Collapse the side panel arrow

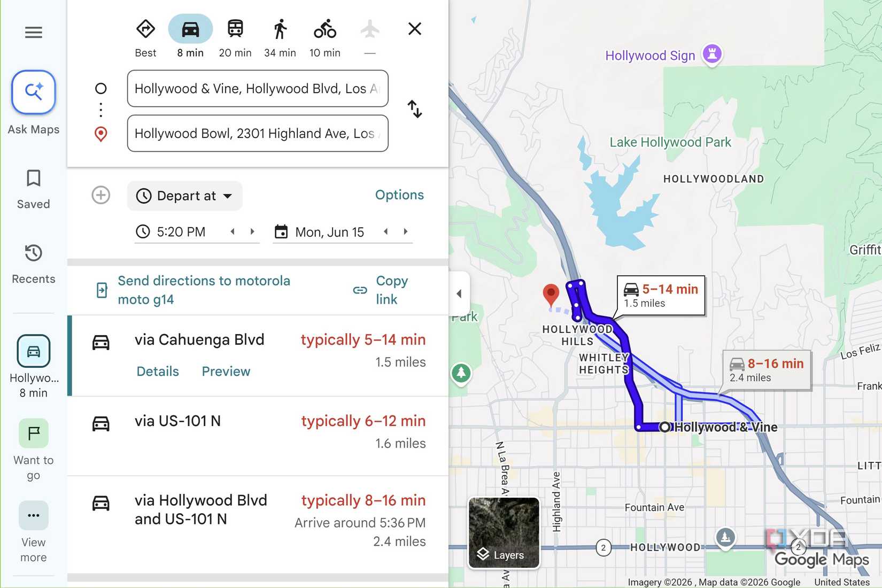pyautogui.click(x=459, y=293)
